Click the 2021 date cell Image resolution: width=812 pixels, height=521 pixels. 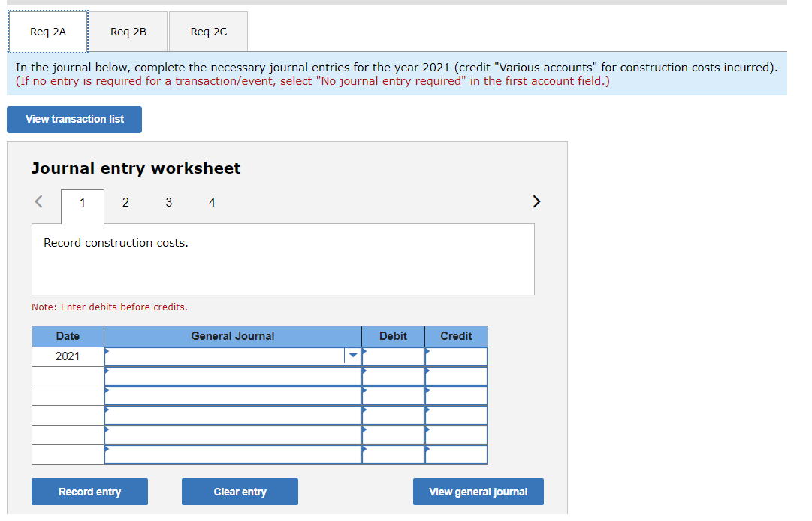pyautogui.click(x=68, y=356)
